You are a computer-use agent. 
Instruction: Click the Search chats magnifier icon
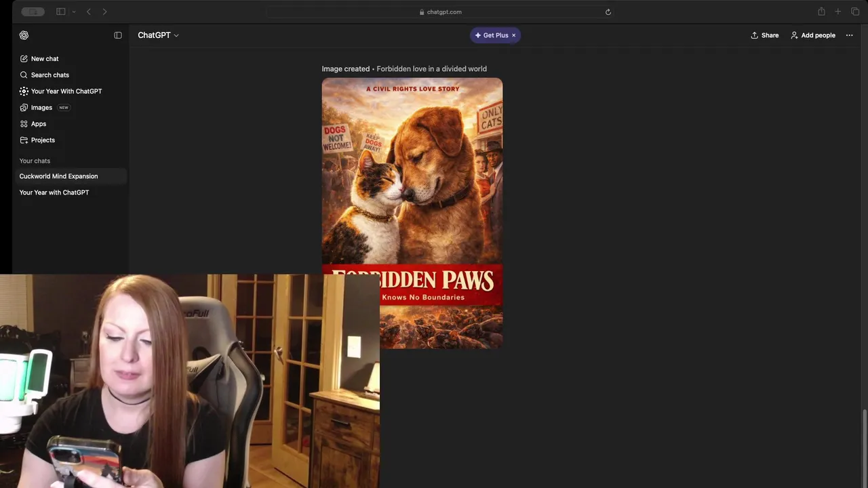24,75
